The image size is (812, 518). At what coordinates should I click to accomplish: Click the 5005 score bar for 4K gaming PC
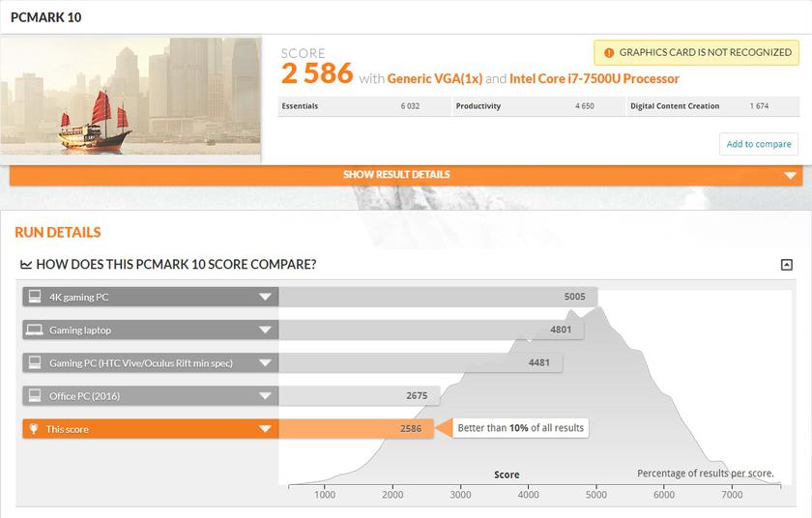438,297
